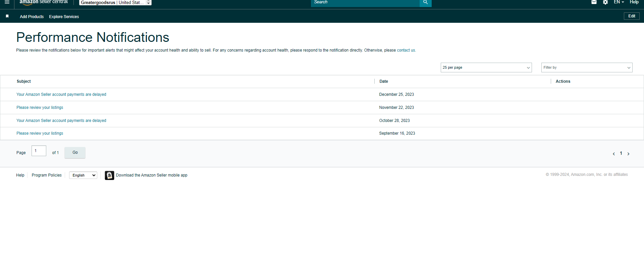This screenshot has height=266, width=644.
Task: Click the date October 28, 2023
Action: point(394,121)
